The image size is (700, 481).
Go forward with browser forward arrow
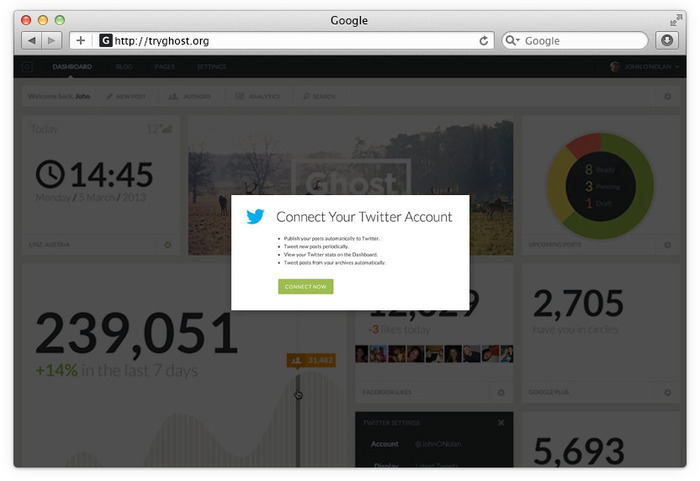coord(51,41)
